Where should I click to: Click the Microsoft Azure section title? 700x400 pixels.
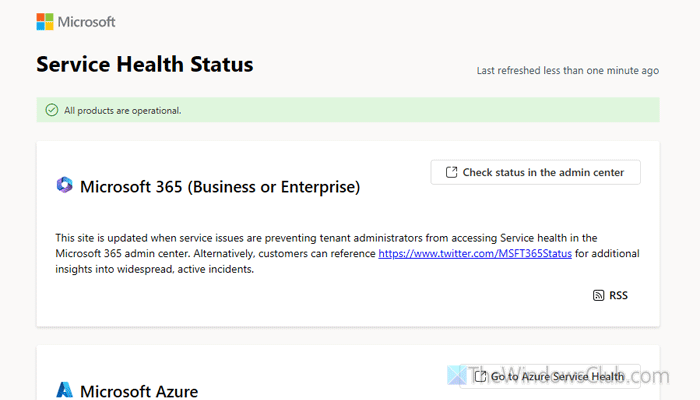(x=139, y=391)
